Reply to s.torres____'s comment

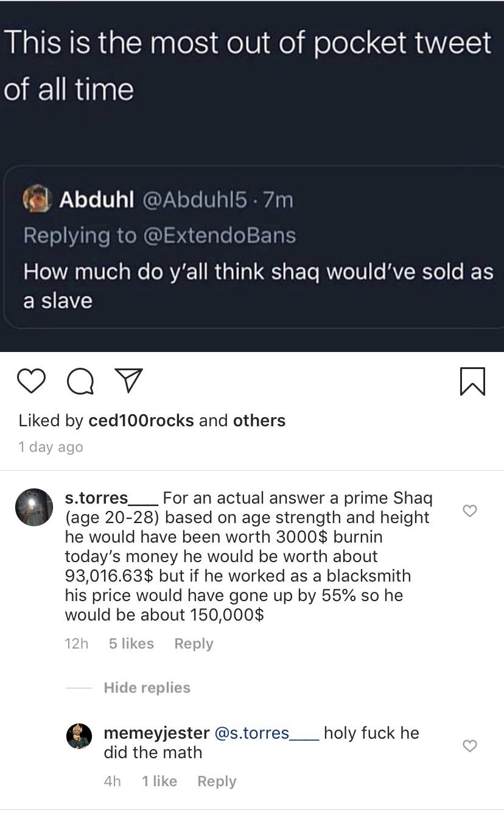(194, 644)
